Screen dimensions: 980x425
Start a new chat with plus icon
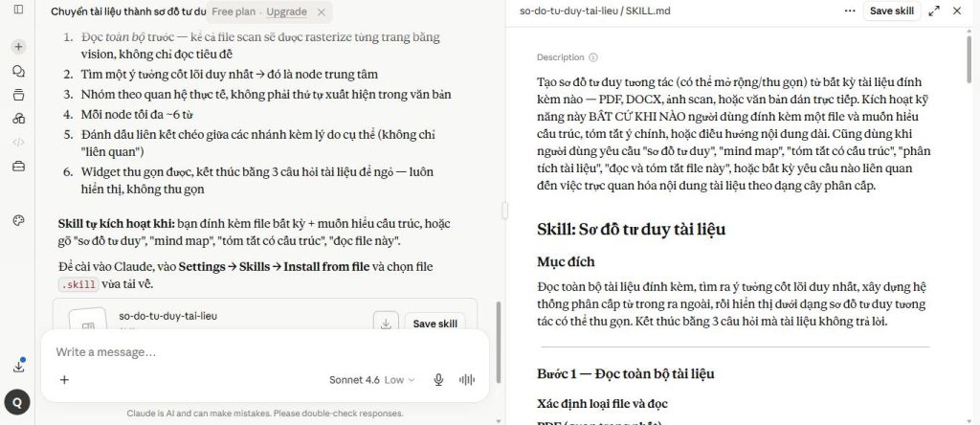(x=18, y=46)
